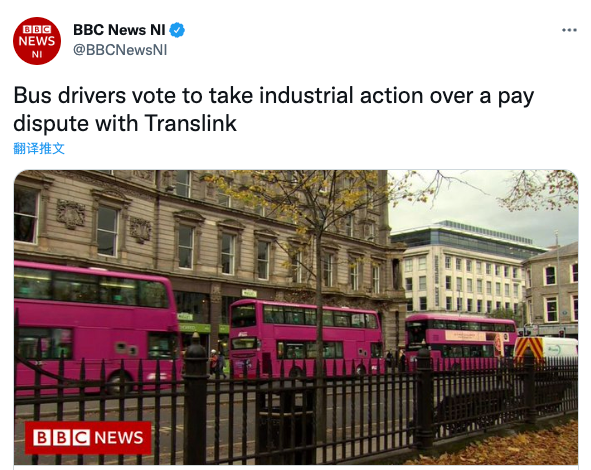Open the BBC News NI profile avatar
This screenshot has width=591, height=470.
(37, 41)
